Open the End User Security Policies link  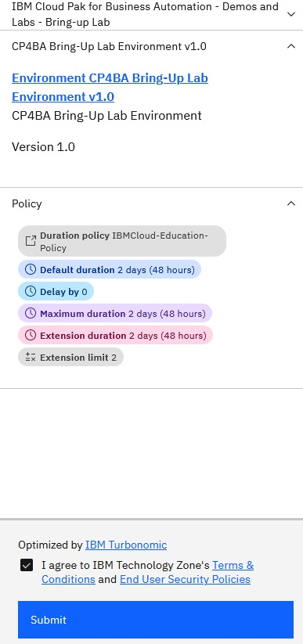pos(185,579)
